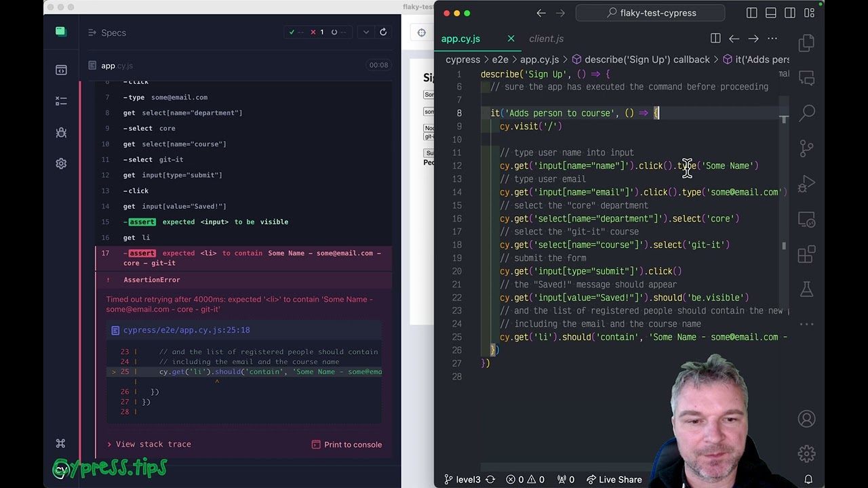The width and height of the screenshot is (868, 488).
Task: Show VS Code notifications bell
Action: (808, 479)
